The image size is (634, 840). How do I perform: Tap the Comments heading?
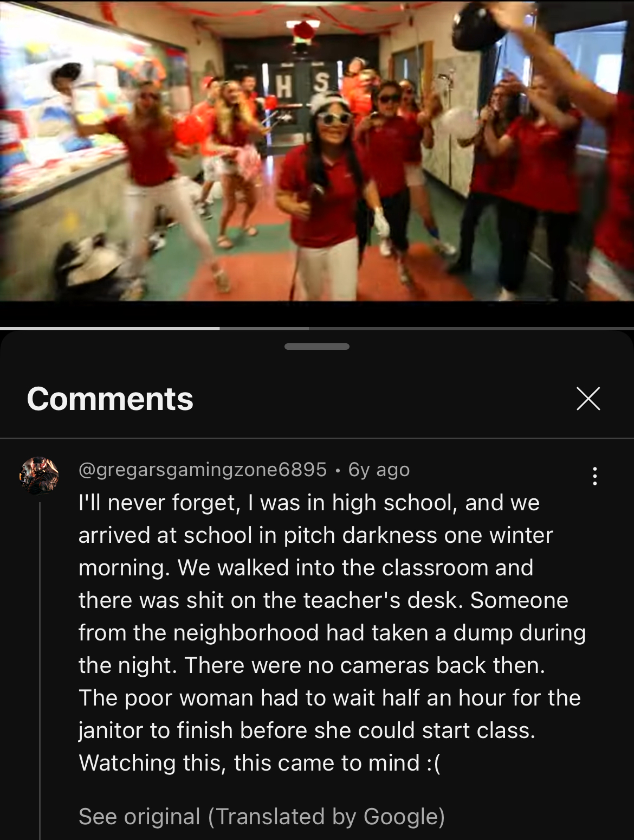point(110,399)
